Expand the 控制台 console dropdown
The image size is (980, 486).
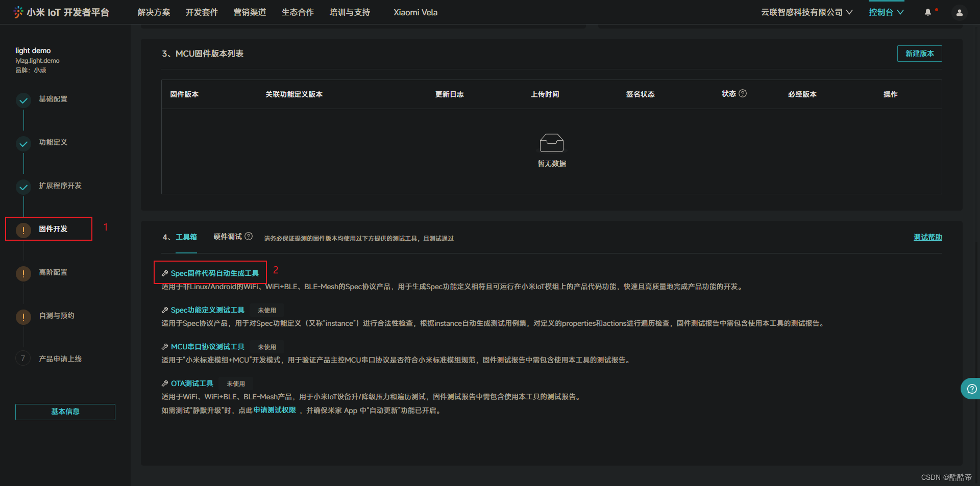point(887,12)
